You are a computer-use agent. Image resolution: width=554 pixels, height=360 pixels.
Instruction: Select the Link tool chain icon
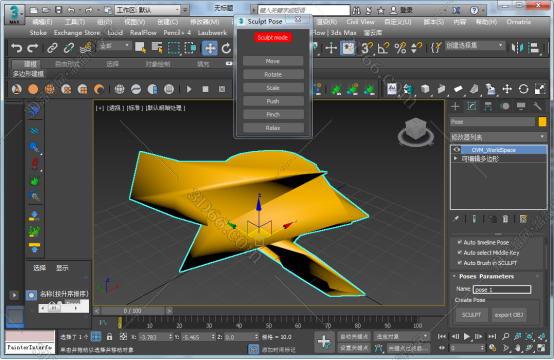[x=52, y=48]
